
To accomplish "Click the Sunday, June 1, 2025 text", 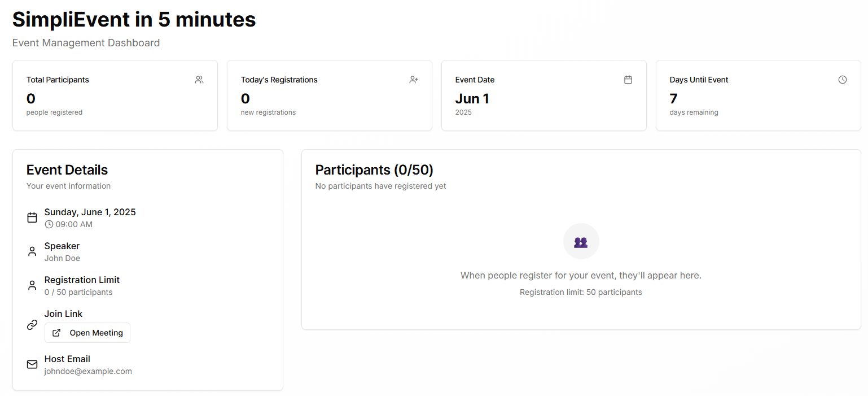I will click(x=90, y=212).
